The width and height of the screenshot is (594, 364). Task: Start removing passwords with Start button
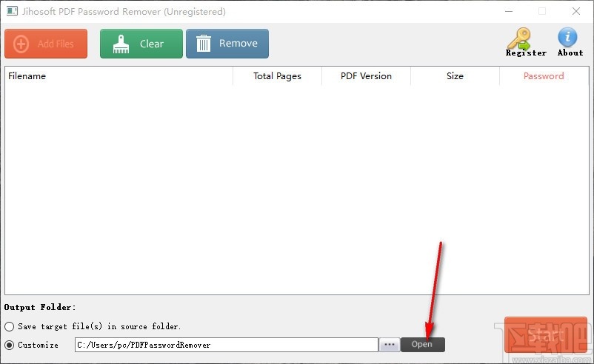(546, 334)
